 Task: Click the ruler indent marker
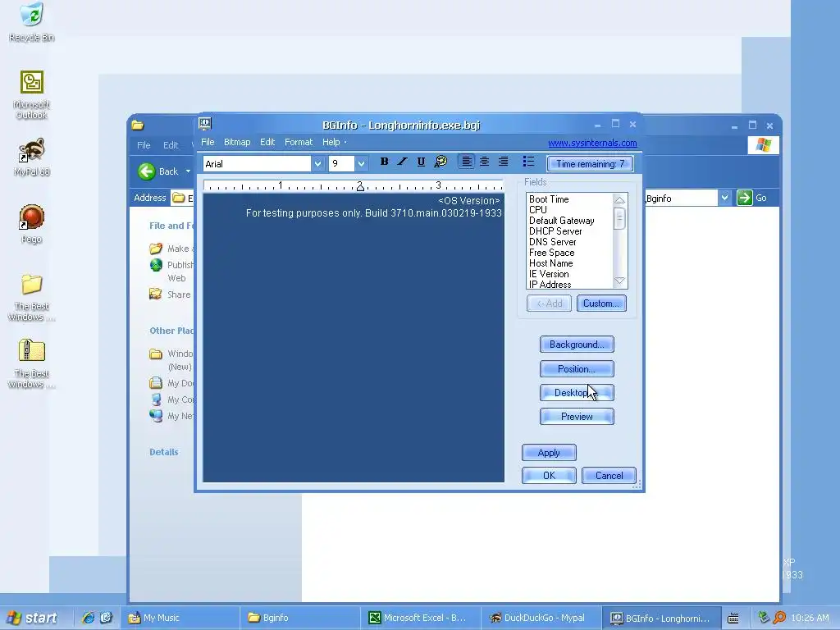point(360,186)
